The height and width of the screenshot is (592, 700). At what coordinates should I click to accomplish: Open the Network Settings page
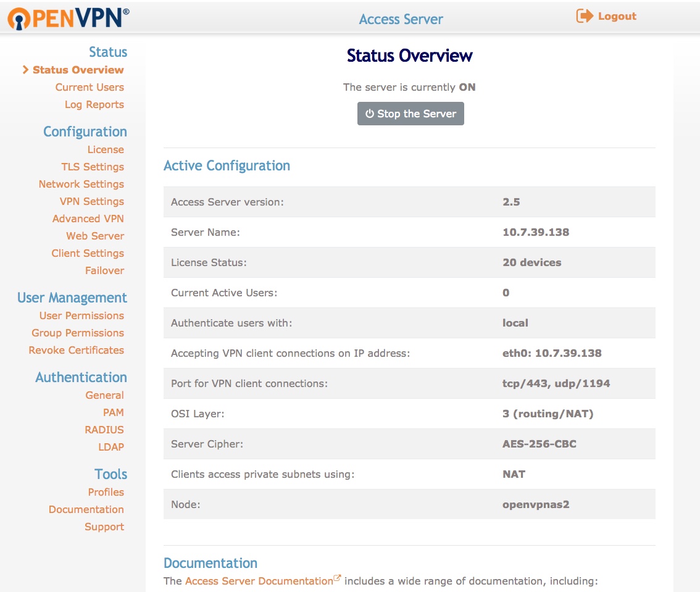pos(81,184)
